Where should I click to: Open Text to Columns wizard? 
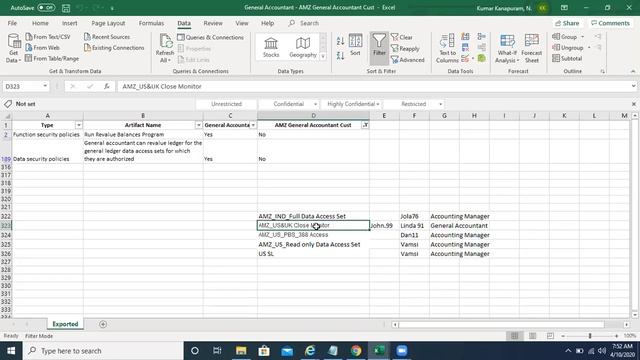pos(447,48)
